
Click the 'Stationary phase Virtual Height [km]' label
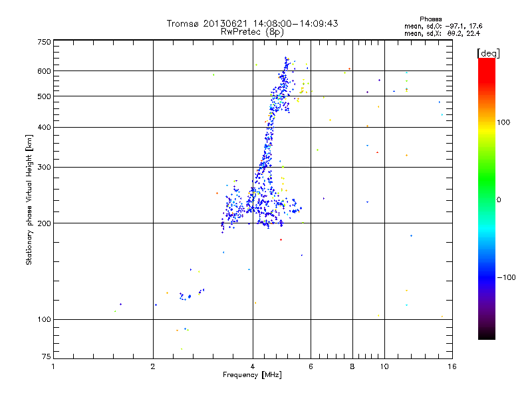coord(29,199)
